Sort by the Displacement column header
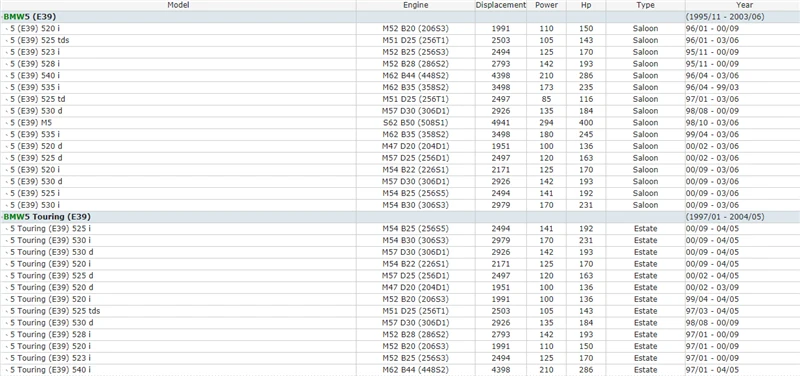Viewport: 800px width, 376px height. click(501, 5)
